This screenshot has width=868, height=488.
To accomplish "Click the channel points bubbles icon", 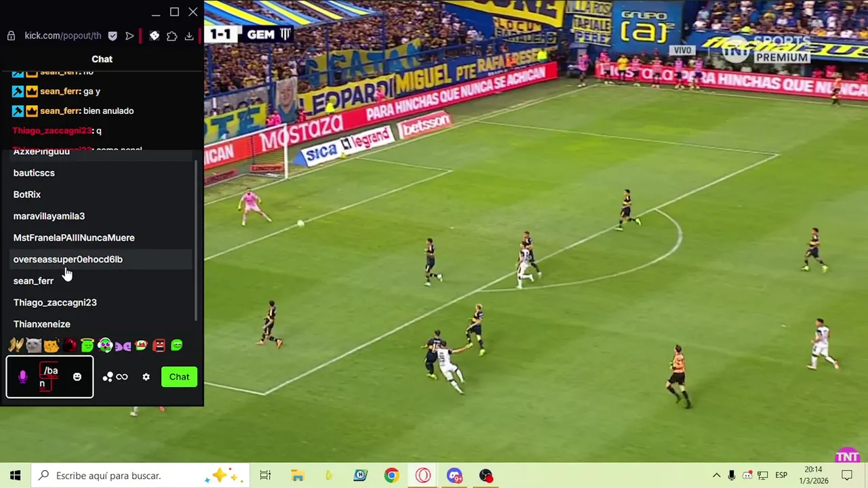I will tap(108, 377).
